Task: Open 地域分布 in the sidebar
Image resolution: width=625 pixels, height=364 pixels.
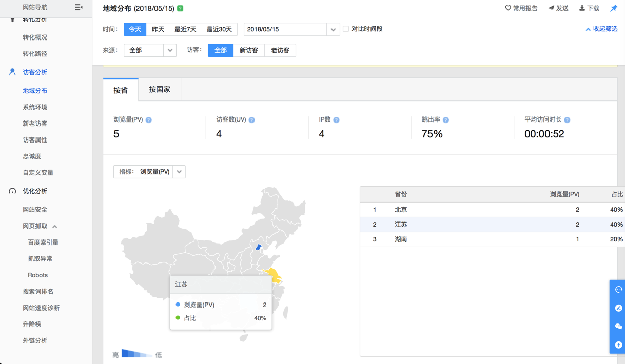Action: tap(35, 91)
